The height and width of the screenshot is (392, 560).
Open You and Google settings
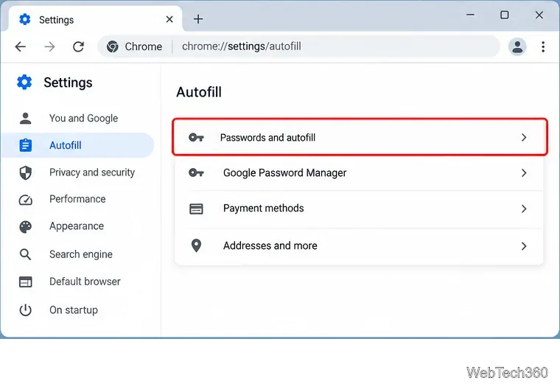click(77, 118)
